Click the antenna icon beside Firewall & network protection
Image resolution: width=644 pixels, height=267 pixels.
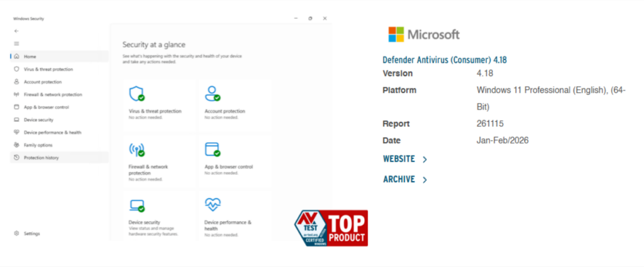point(16,94)
